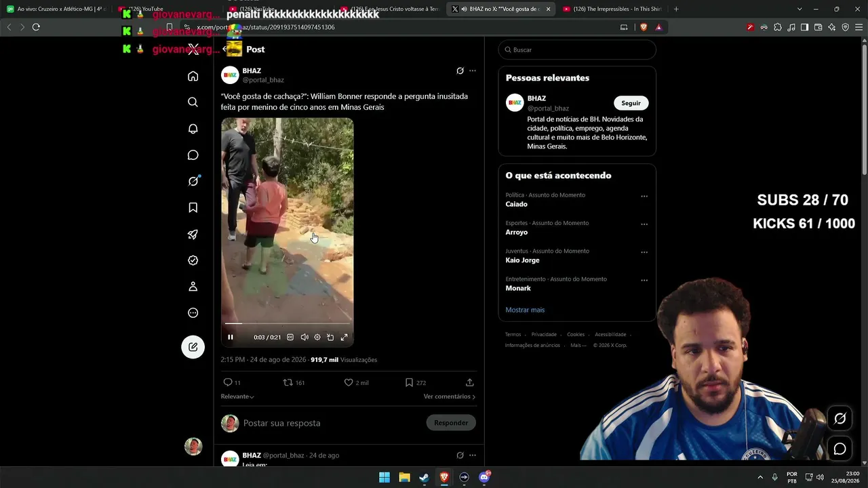Open account avatar menu at sidebar bottom
Viewport: 868px width, 488px height.
(x=193, y=446)
